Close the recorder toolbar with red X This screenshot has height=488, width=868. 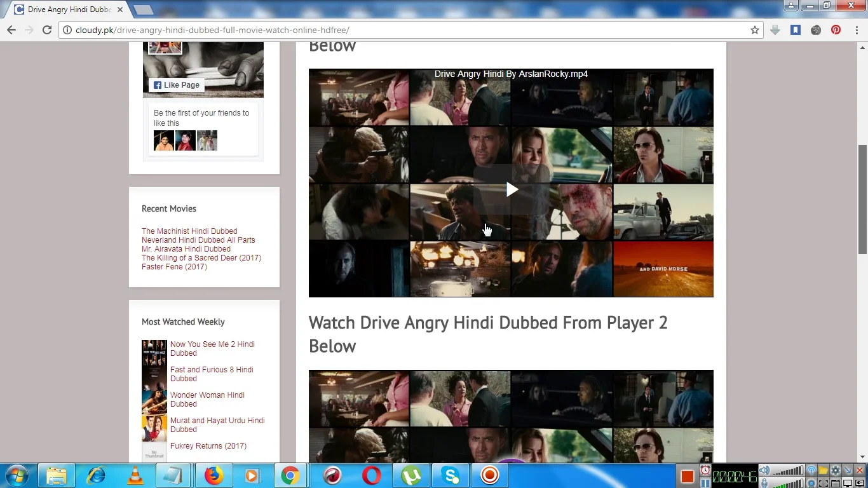pos(860,470)
